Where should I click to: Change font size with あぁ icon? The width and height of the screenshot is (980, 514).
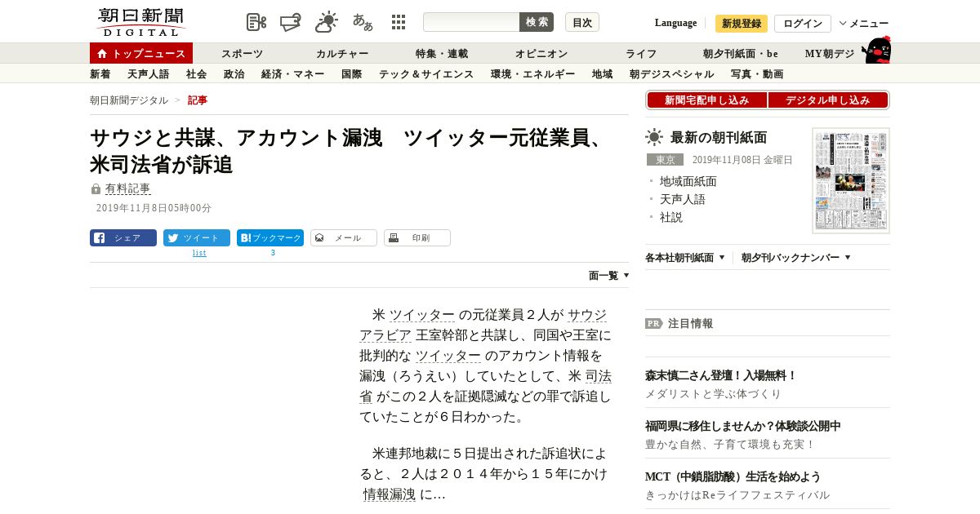tap(363, 22)
